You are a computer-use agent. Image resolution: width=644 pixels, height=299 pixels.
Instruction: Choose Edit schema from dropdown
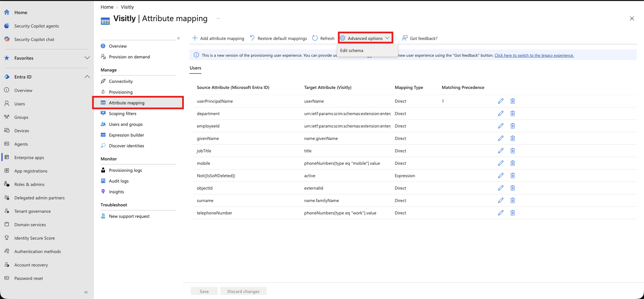[352, 50]
